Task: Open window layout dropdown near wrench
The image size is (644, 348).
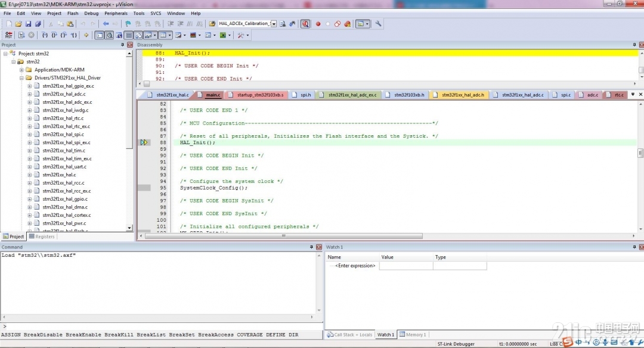Action: [367, 24]
